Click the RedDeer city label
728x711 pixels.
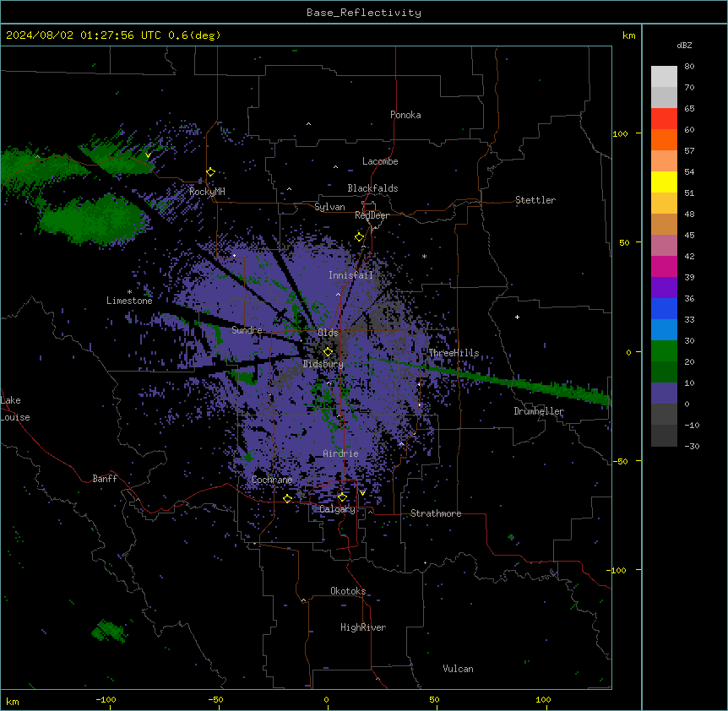[x=372, y=215]
